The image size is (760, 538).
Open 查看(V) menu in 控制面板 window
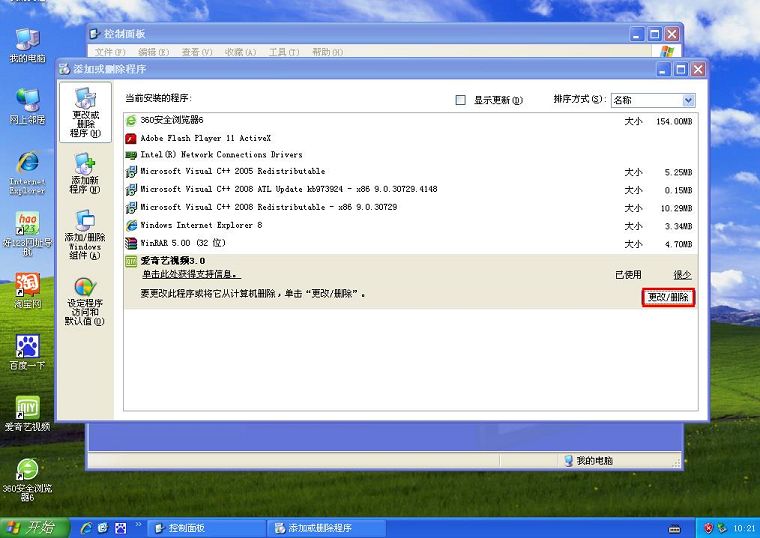click(x=197, y=52)
